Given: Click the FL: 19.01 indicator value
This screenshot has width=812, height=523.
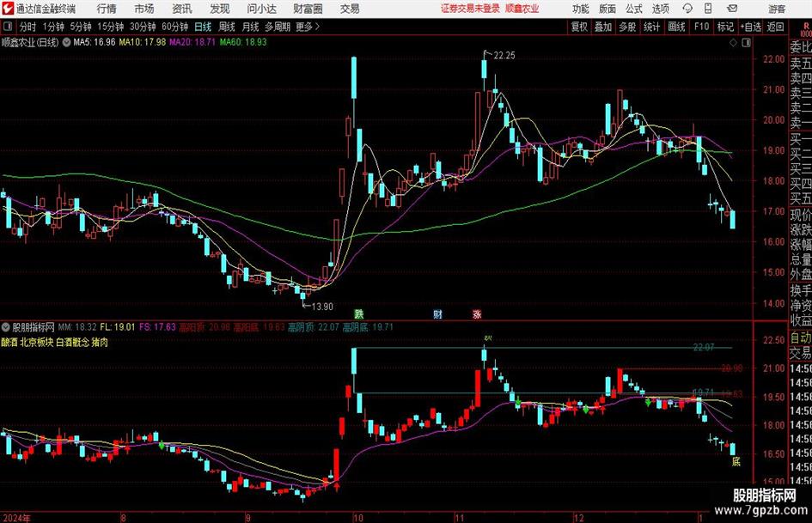Looking at the screenshot, I should [118, 327].
